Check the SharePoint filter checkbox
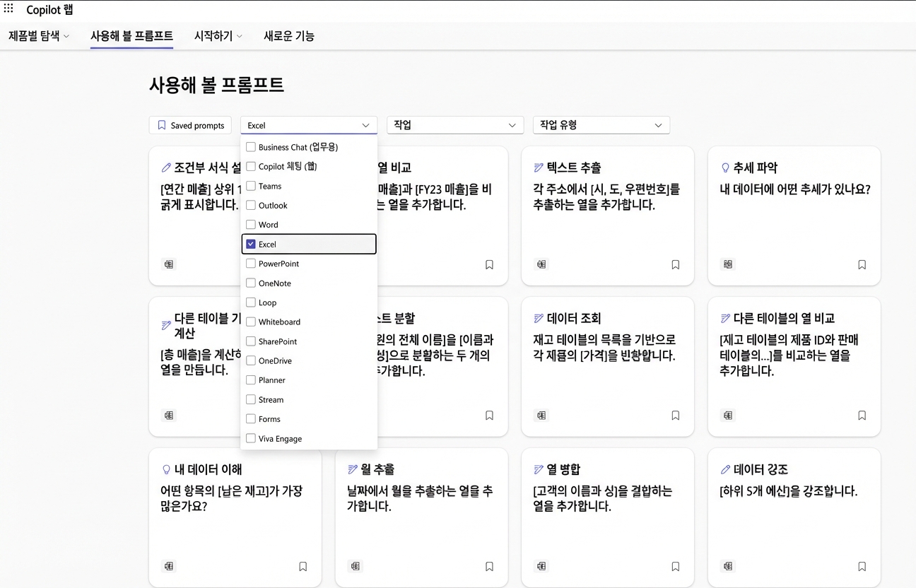The height and width of the screenshot is (588, 916). pyautogui.click(x=250, y=341)
